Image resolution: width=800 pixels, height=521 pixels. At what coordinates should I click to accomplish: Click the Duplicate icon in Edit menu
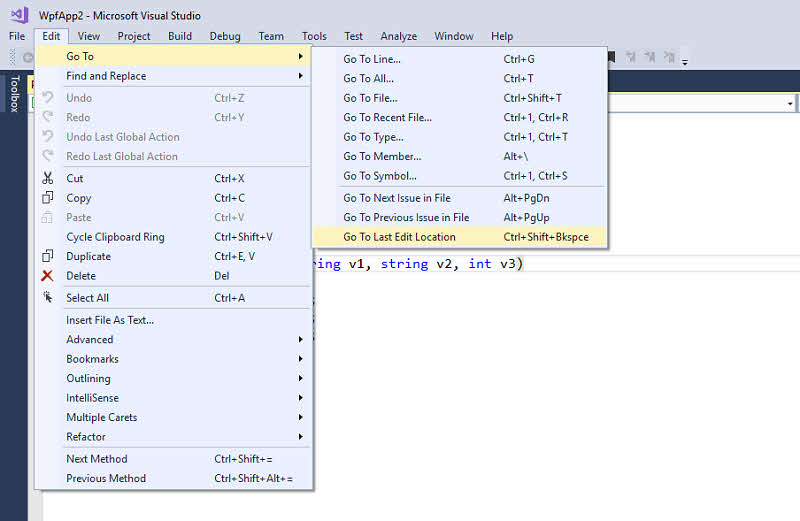tap(47, 256)
